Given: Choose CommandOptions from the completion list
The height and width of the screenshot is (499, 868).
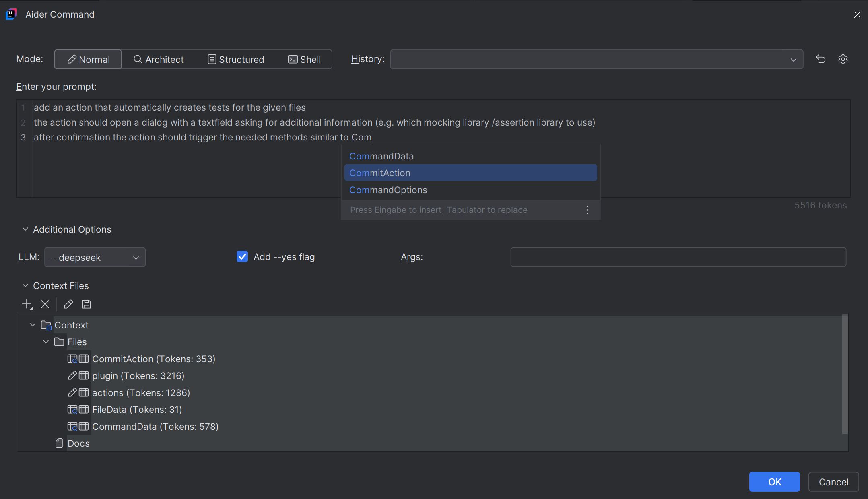Looking at the screenshot, I should (x=388, y=190).
